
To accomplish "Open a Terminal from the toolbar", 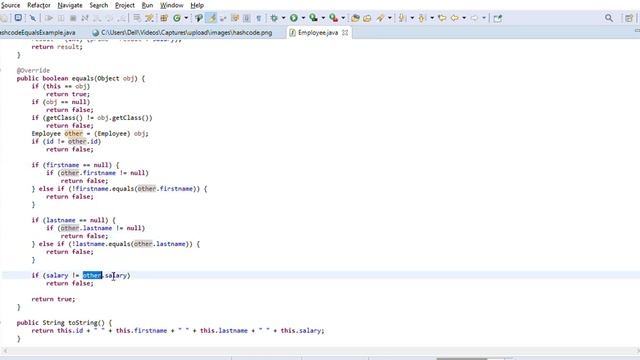I will coord(18,18).
